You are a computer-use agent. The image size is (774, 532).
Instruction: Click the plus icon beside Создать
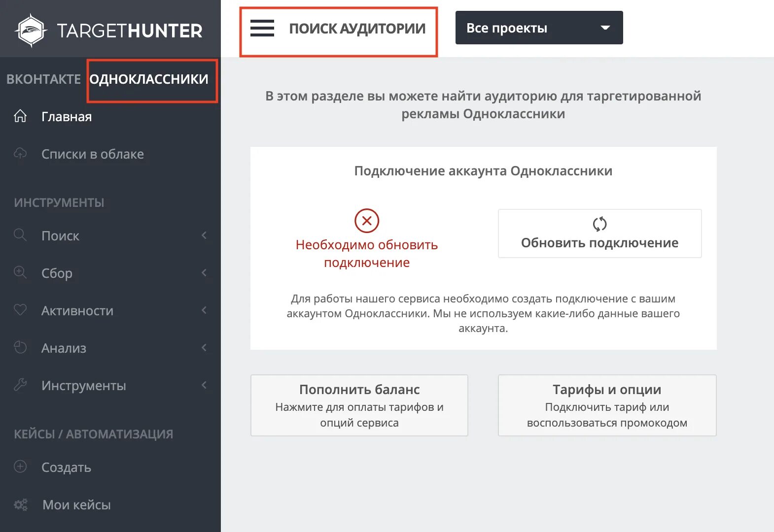point(20,466)
